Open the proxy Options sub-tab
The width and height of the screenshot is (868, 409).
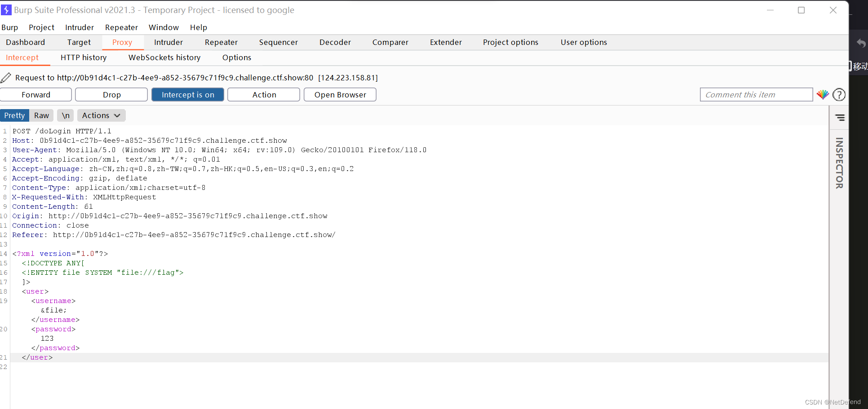pos(237,57)
